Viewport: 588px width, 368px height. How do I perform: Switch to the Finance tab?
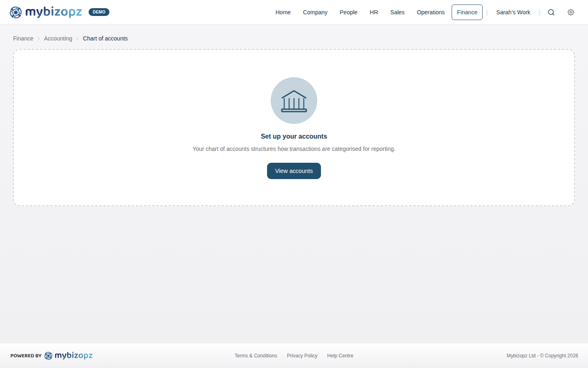click(467, 12)
